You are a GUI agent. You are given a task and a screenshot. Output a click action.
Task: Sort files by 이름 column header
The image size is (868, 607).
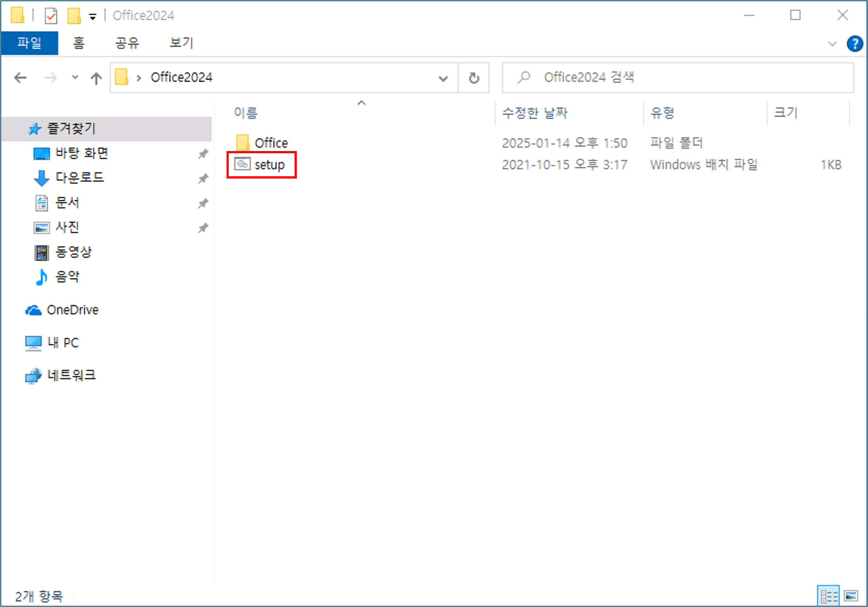coord(246,113)
